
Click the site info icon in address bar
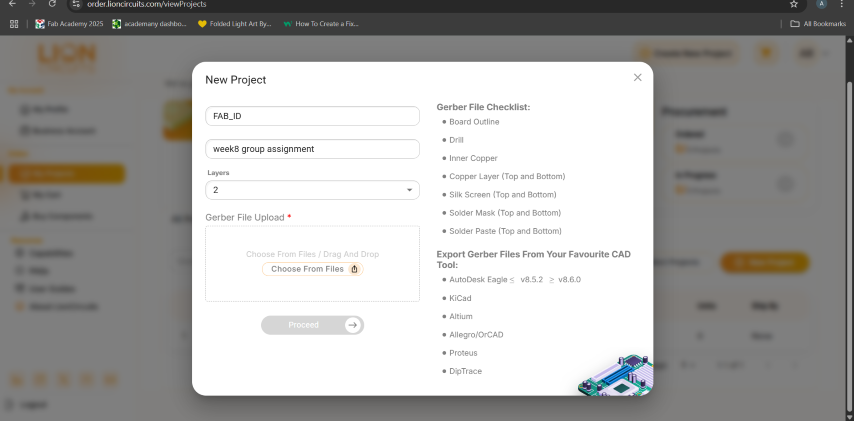77,4
